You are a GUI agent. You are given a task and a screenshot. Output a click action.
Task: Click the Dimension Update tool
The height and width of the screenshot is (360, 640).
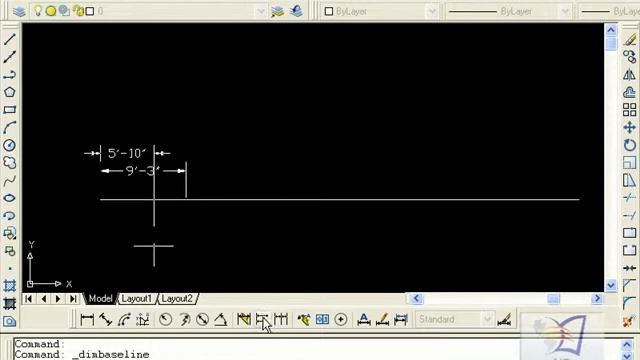tap(401, 319)
